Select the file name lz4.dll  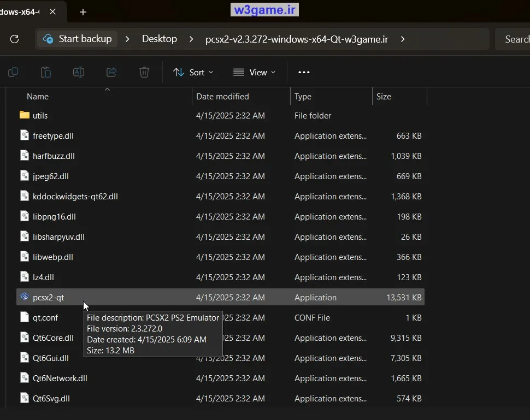43,277
